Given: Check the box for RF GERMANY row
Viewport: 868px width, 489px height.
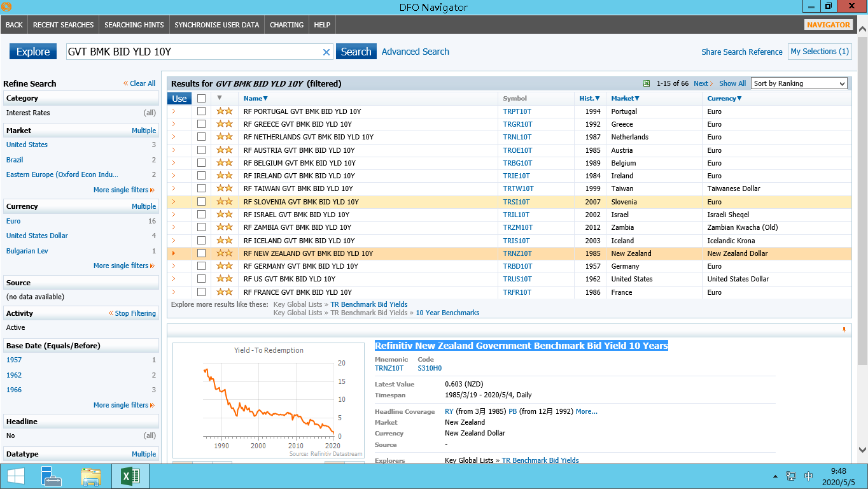Looking at the screenshot, I should (x=201, y=266).
